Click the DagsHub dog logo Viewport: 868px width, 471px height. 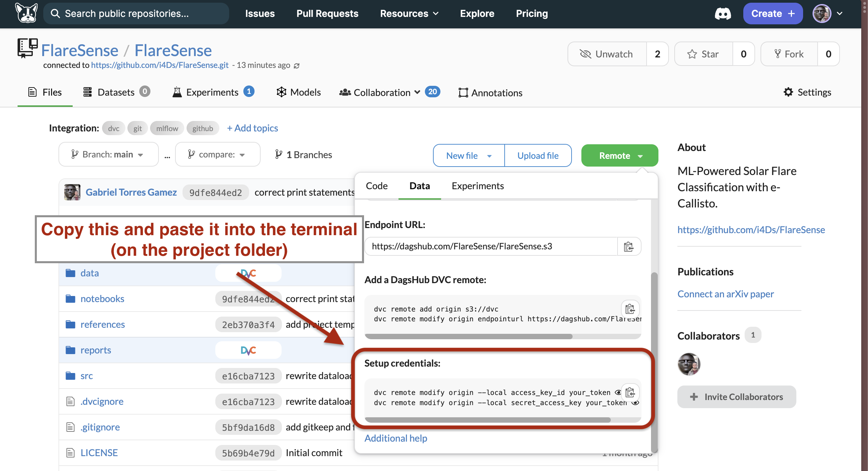tap(26, 13)
